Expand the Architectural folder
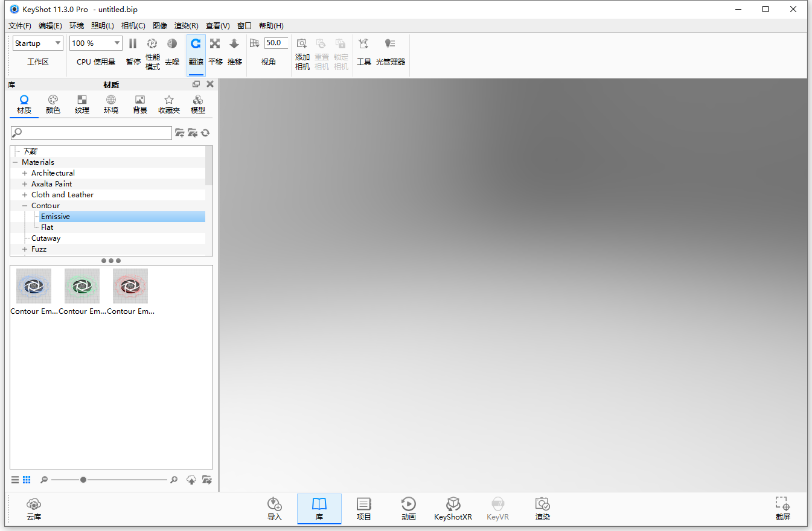The width and height of the screenshot is (812, 531). point(25,173)
